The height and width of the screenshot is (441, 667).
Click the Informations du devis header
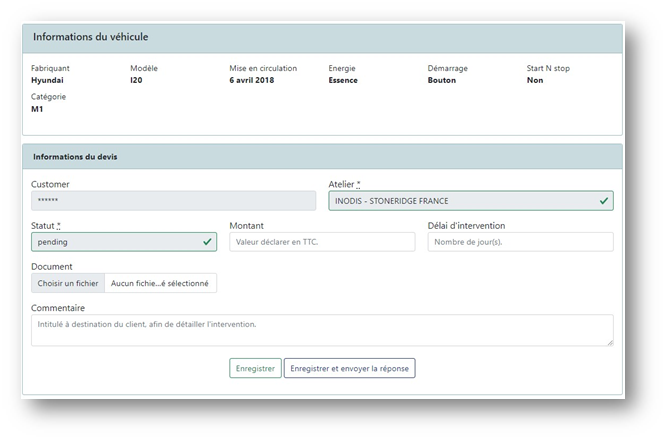coord(75,157)
